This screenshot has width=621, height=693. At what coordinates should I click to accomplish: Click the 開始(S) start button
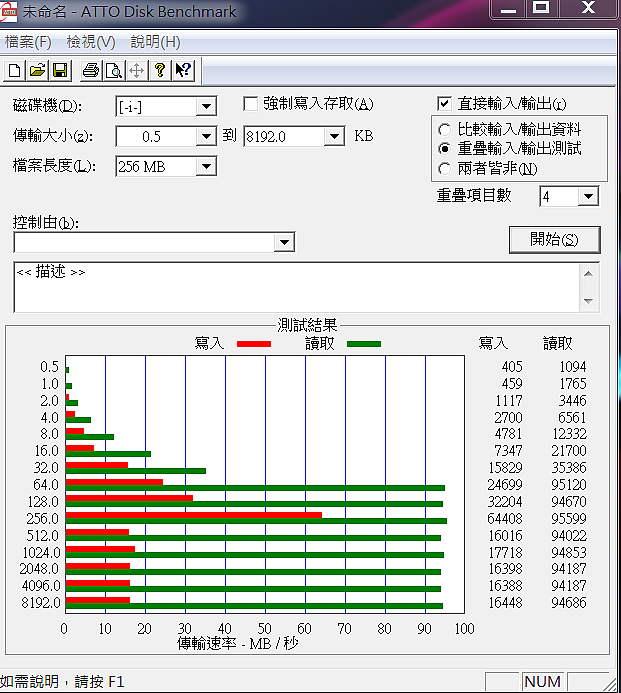(555, 240)
